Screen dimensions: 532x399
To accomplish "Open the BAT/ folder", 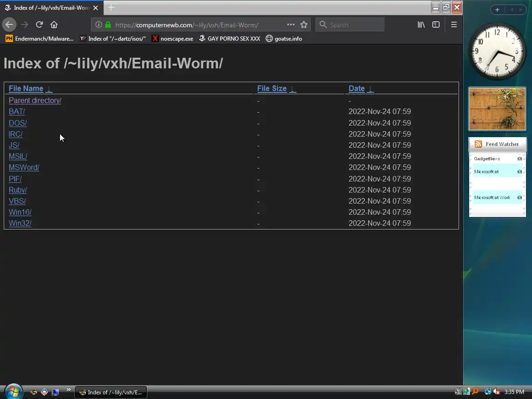I will click(x=17, y=111).
